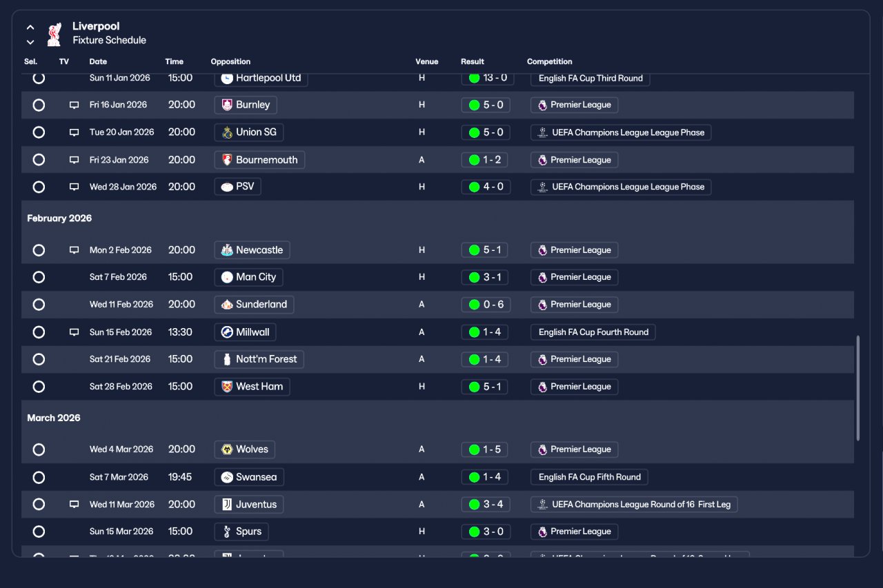Click the Fixture Schedule subtitle
Viewport: 883px width, 588px height.
click(x=110, y=41)
